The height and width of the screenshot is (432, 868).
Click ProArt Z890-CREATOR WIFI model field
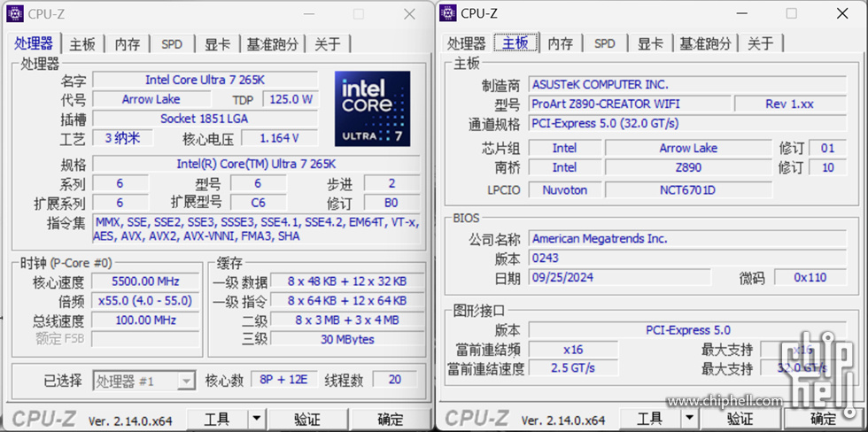click(630, 104)
